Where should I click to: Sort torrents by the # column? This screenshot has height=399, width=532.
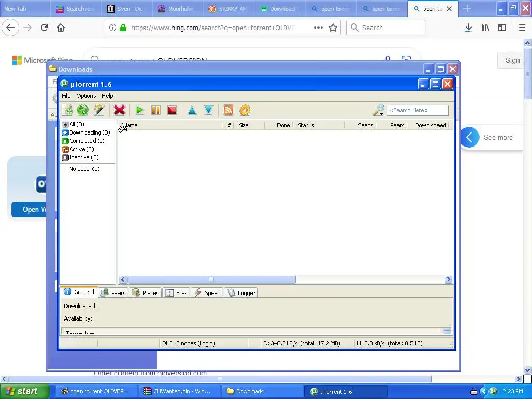tap(229, 125)
